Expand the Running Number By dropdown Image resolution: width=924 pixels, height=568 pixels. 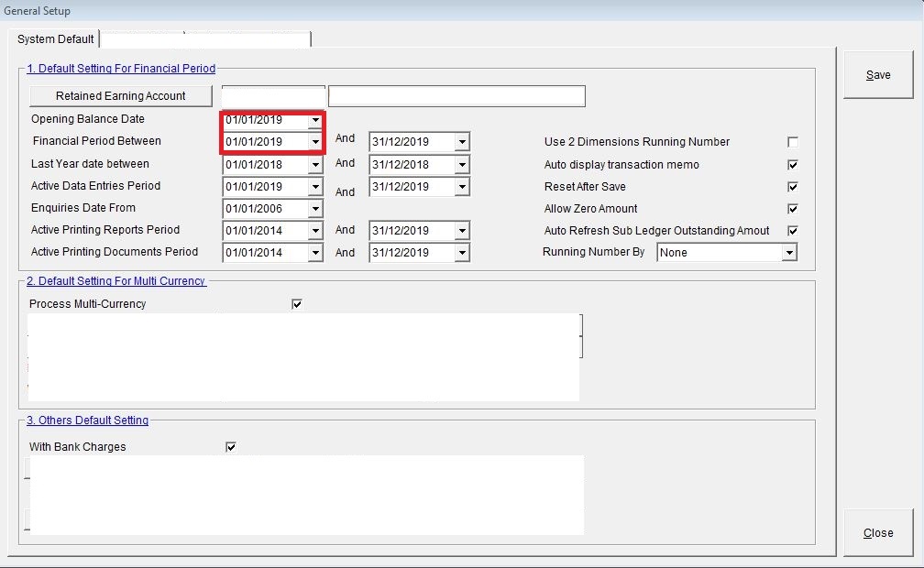pos(788,253)
